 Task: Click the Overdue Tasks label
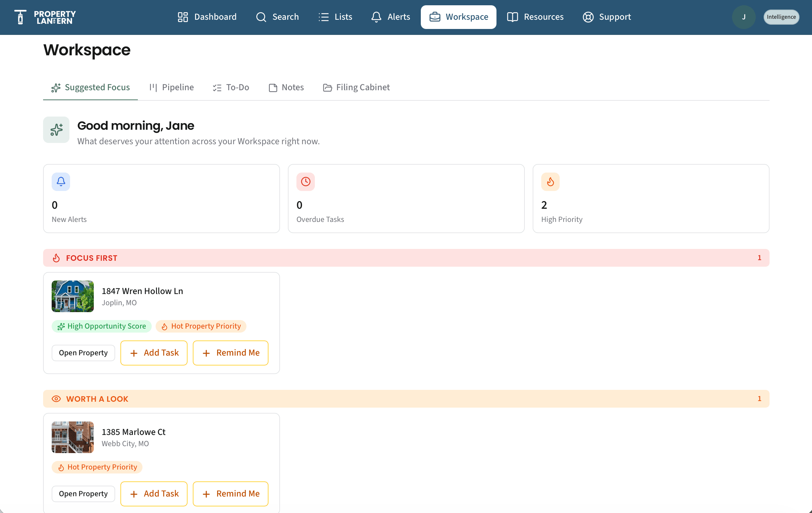point(320,219)
